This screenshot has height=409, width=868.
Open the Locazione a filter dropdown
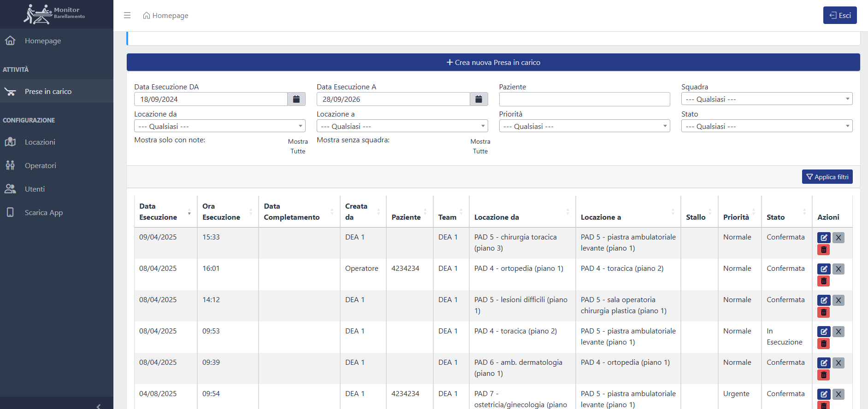point(402,126)
